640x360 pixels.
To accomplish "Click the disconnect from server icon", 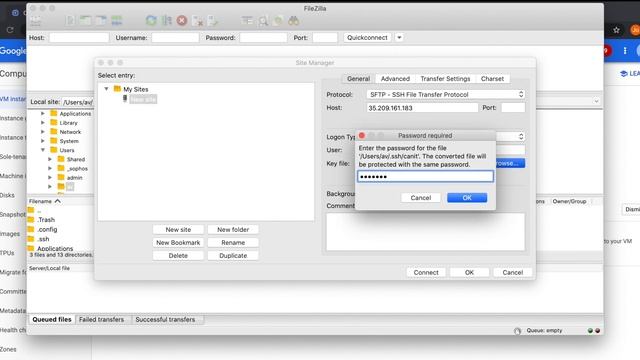I will point(198,20).
